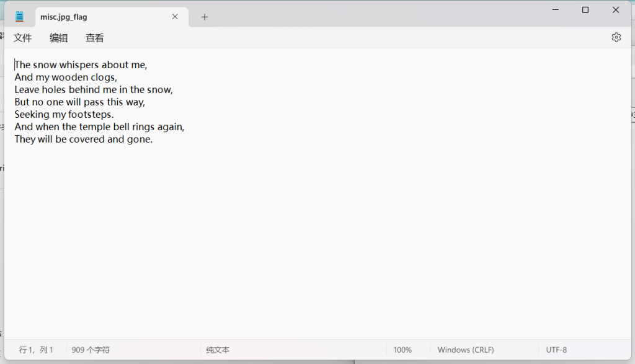Add a new tab with the plus button
Screen dimensions: 635x364
click(205, 17)
